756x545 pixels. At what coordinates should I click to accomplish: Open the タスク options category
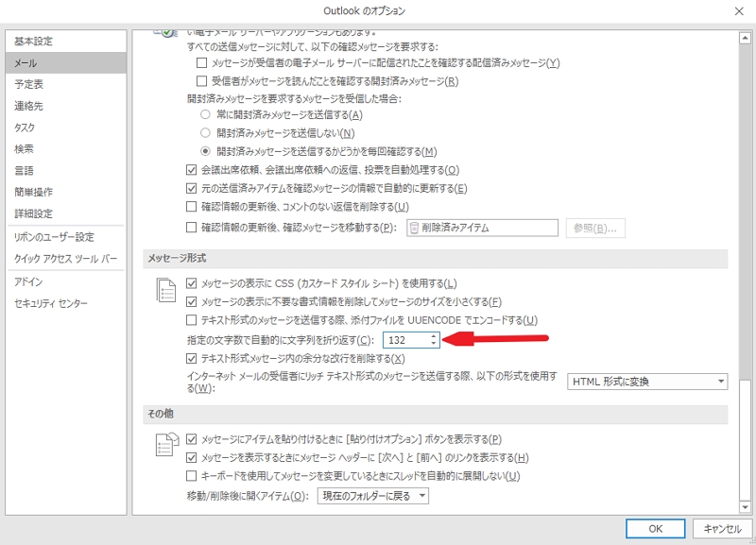65,128
